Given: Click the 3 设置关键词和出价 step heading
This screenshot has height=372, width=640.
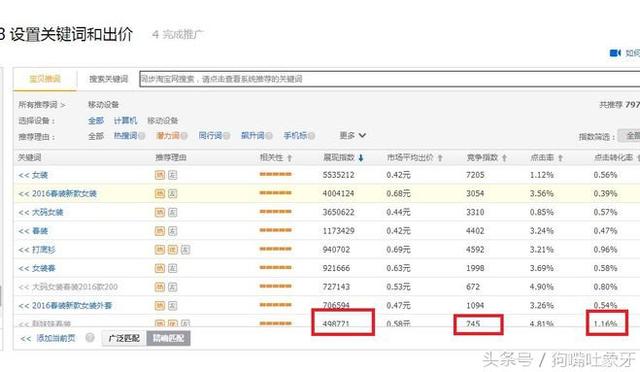Looking at the screenshot, I should click(x=66, y=34).
